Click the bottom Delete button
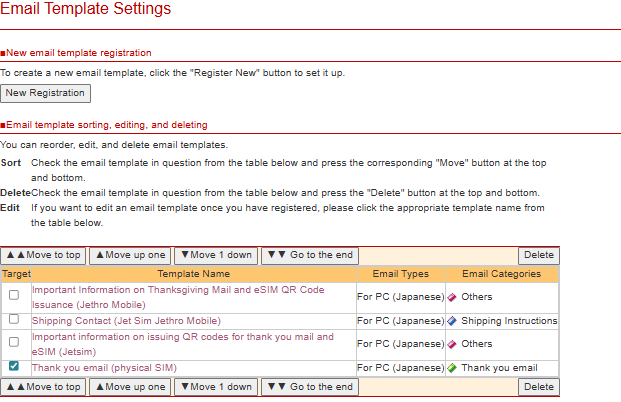The image size is (621, 402). pos(538,387)
